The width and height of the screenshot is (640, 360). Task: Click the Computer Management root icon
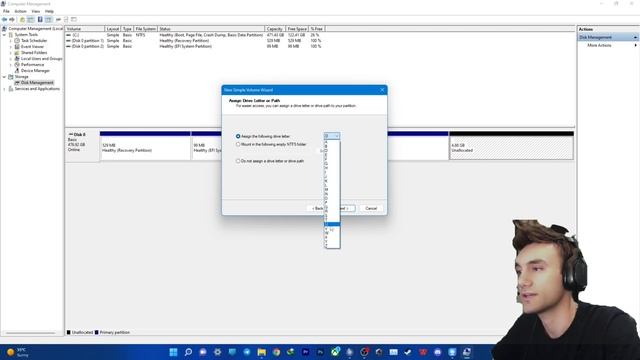click(5, 29)
